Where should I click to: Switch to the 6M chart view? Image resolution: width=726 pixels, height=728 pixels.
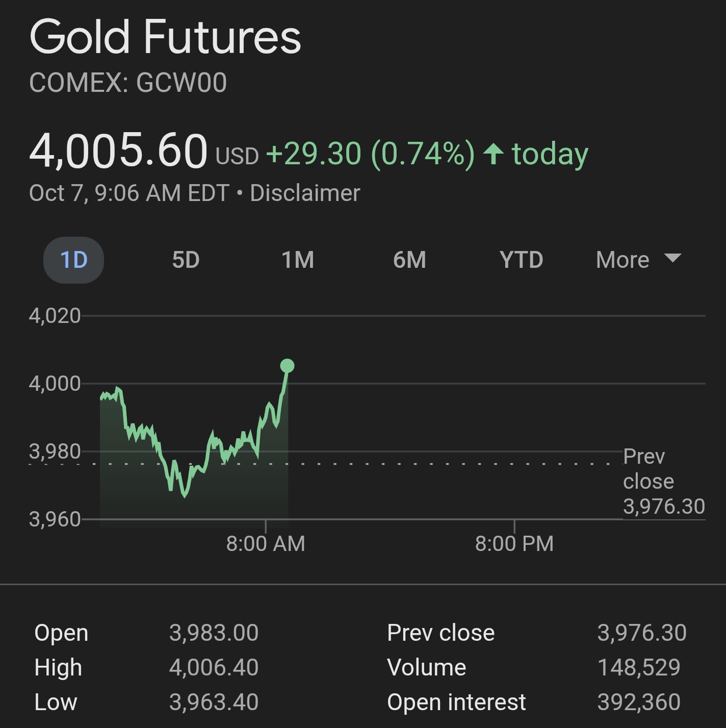tap(409, 260)
